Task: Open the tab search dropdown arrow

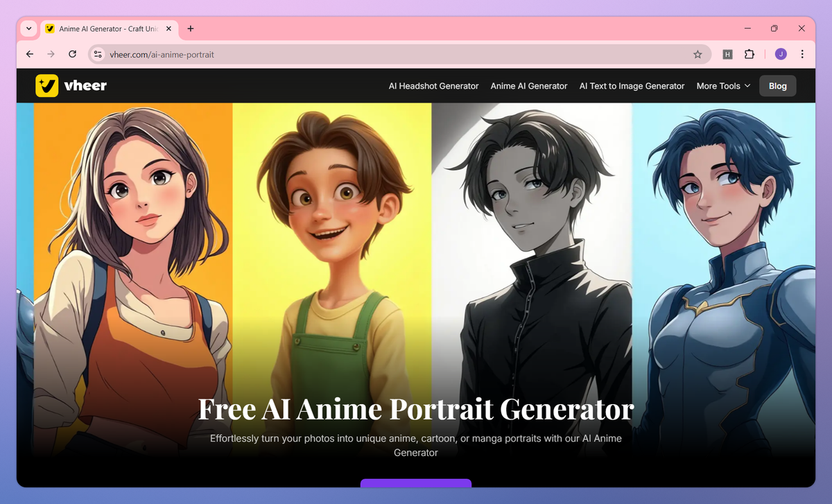Action: point(28,28)
